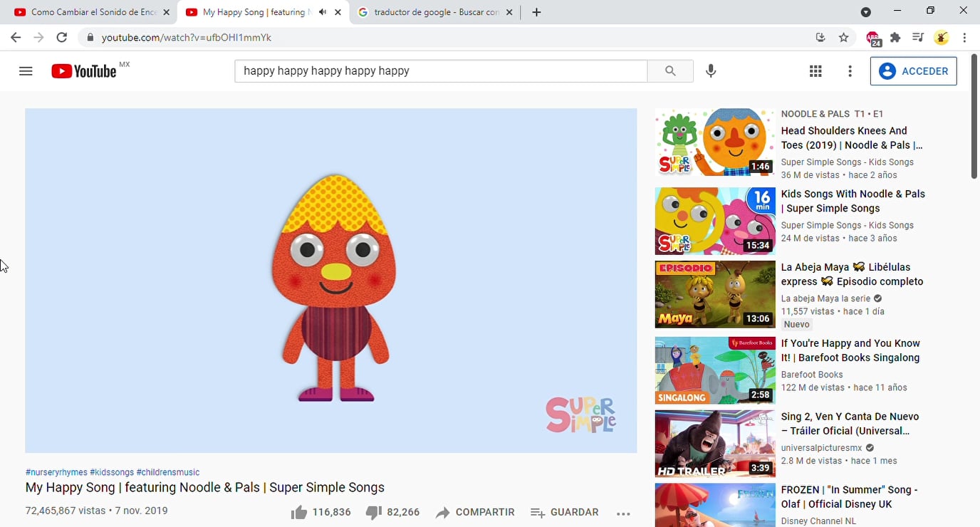980x527 pixels.
Task: Open YouTube settings three-dot menu
Action: click(850, 71)
